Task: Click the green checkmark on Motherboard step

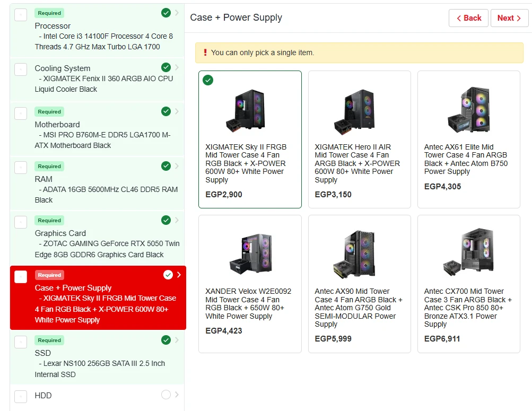Action: tap(166, 111)
